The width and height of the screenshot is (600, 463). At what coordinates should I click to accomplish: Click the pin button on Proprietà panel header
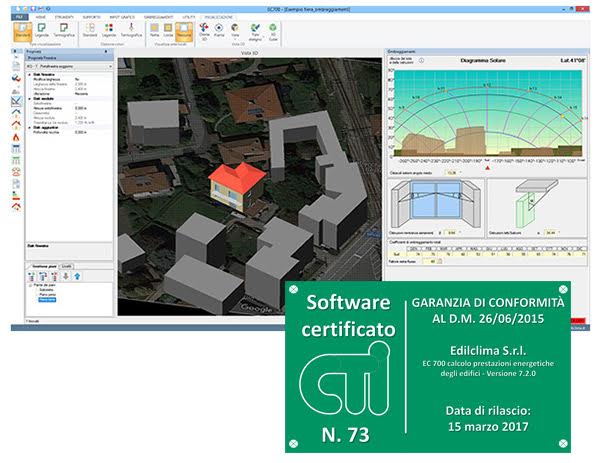click(106, 51)
